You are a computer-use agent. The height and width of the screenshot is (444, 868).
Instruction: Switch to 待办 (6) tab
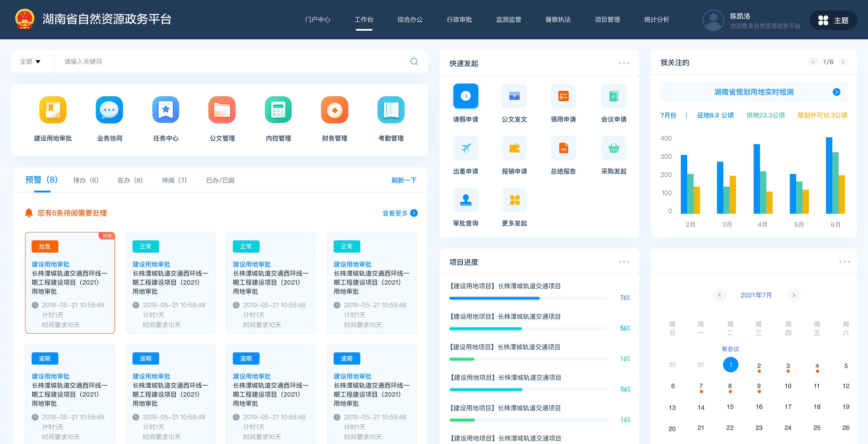tap(86, 180)
